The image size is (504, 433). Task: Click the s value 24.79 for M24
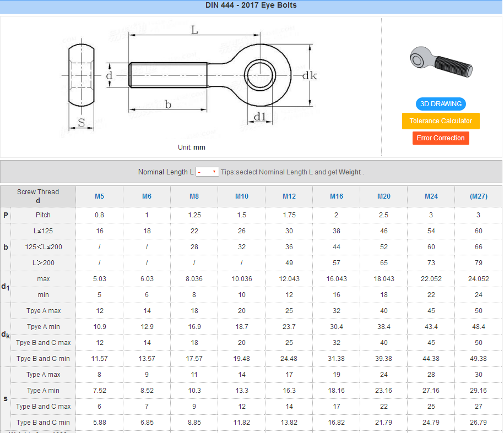pyautogui.click(x=431, y=423)
